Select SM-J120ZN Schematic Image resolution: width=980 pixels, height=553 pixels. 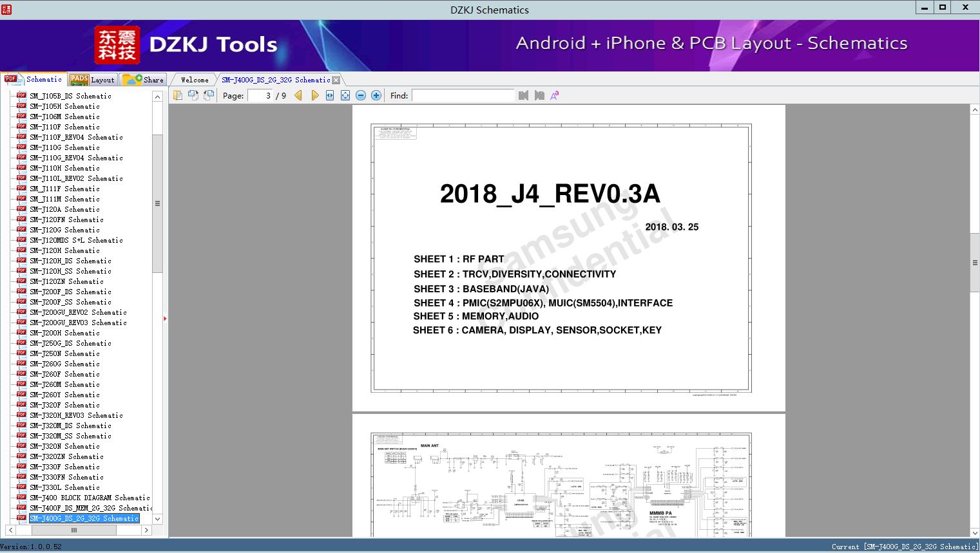pyautogui.click(x=66, y=281)
